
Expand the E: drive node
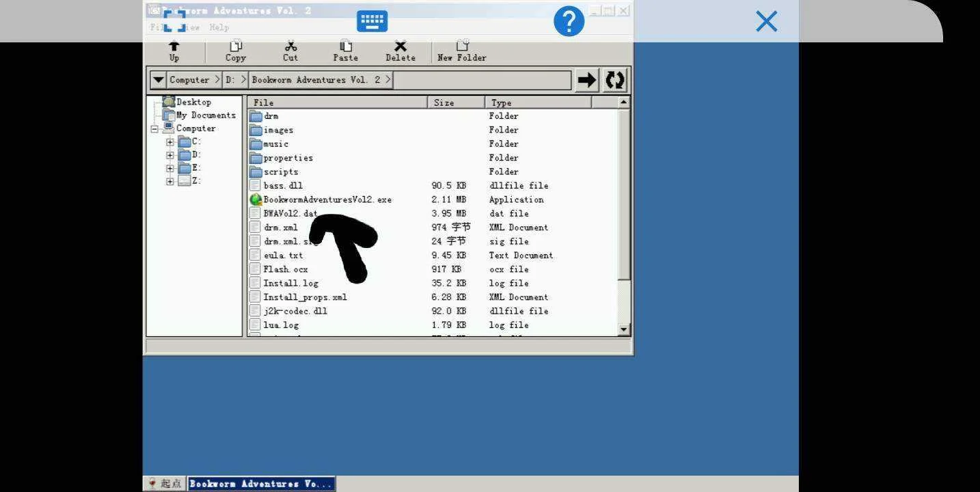pos(170,168)
